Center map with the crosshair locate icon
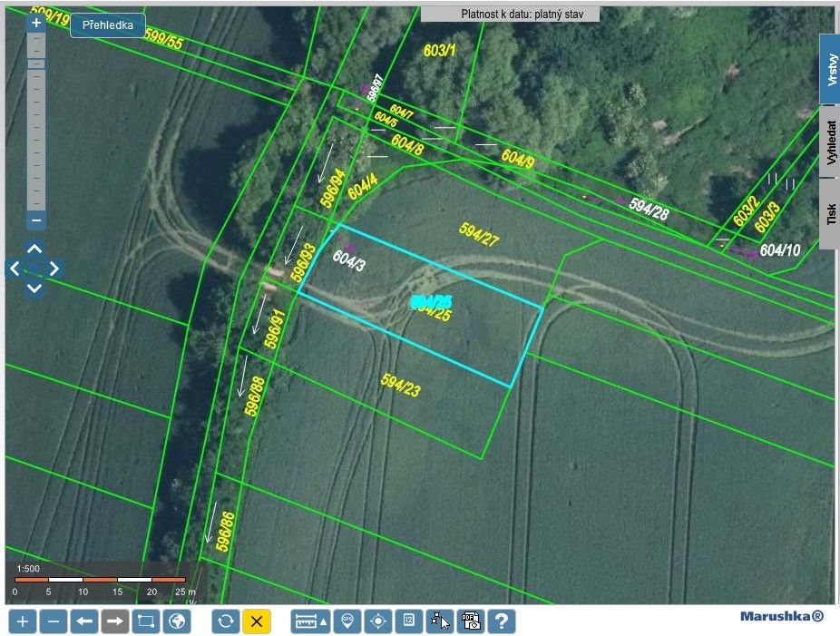The height and width of the screenshot is (636, 840). 378,621
